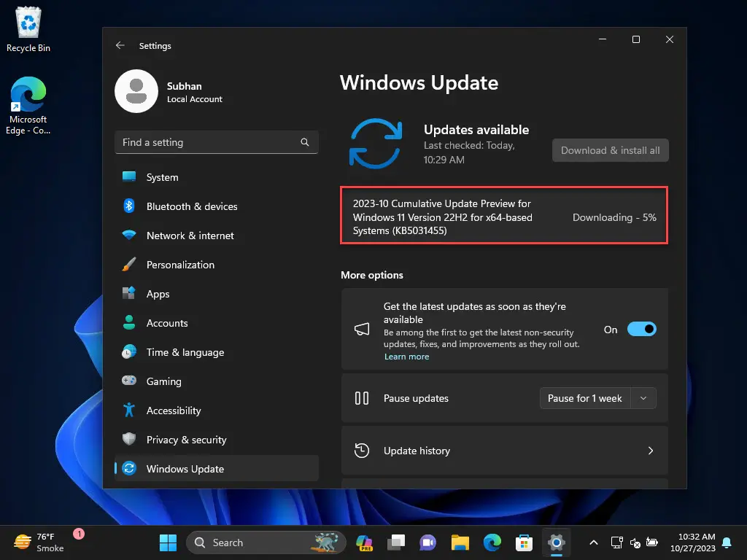The width and height of the screenshot is (747, 560).
Task: Open File Explorer from taskbar
Action: 460,542
